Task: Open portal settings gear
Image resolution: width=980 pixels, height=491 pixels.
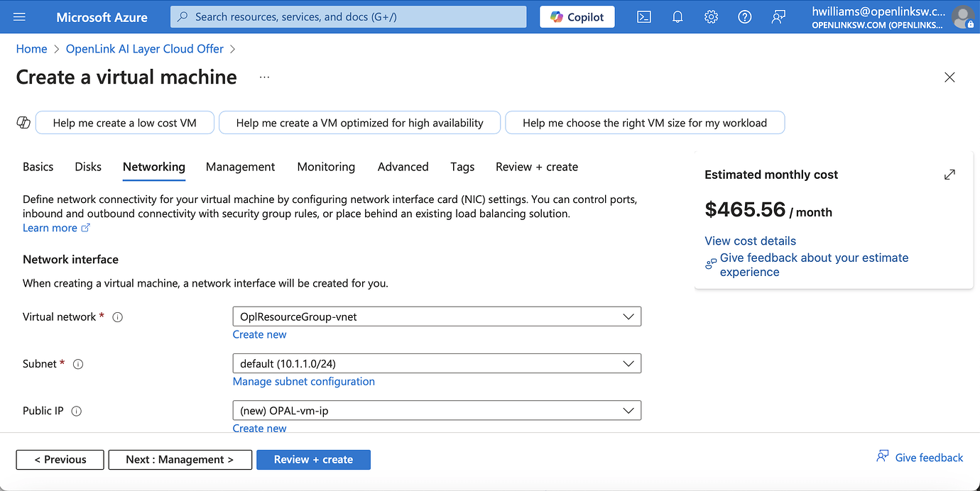Action: (711, 17)
